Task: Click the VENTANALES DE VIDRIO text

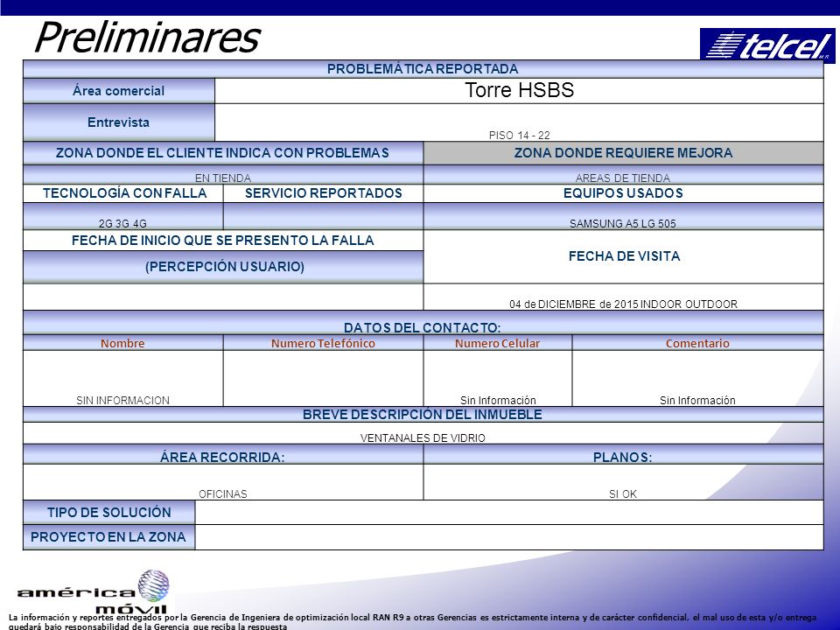Action: coord(423,437)
